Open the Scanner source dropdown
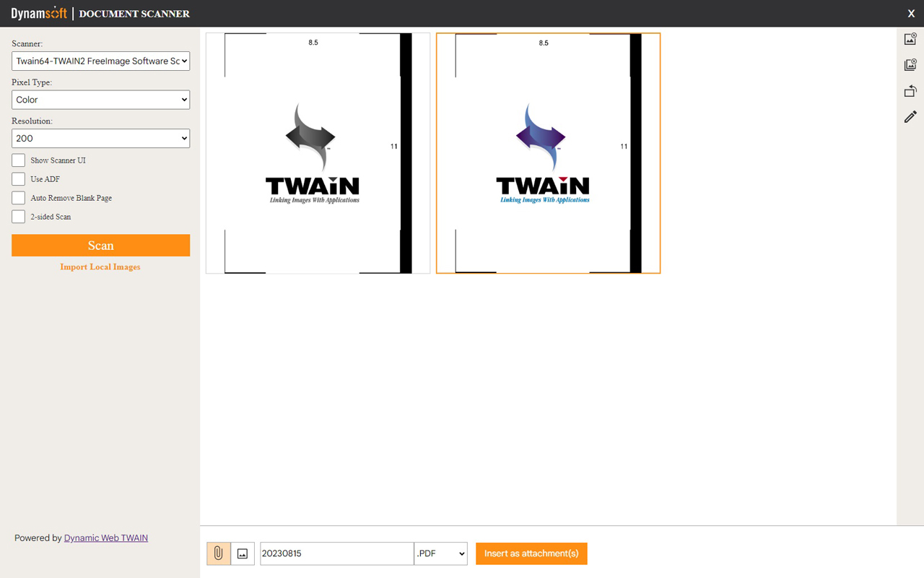924x578 pixels. tap(100, 61)
